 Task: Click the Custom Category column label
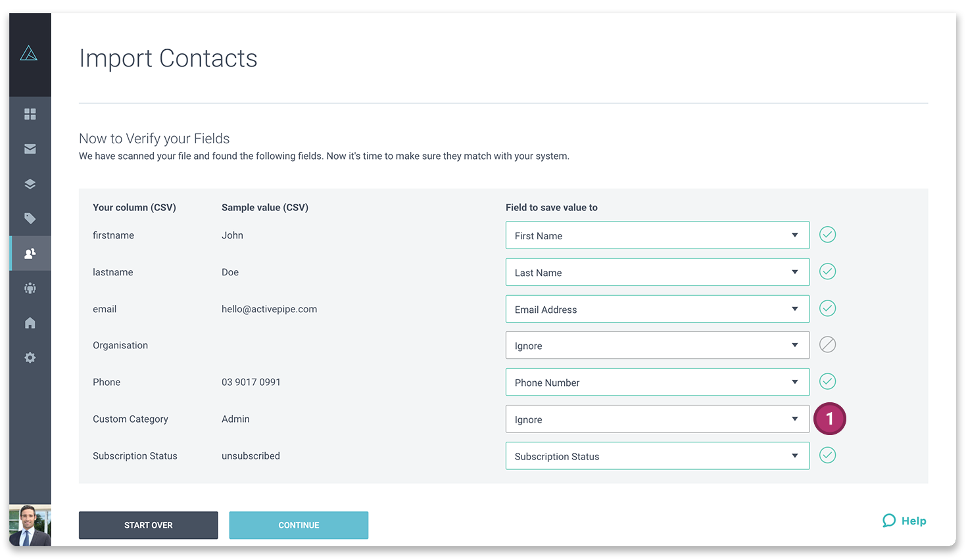coord(130,419)
